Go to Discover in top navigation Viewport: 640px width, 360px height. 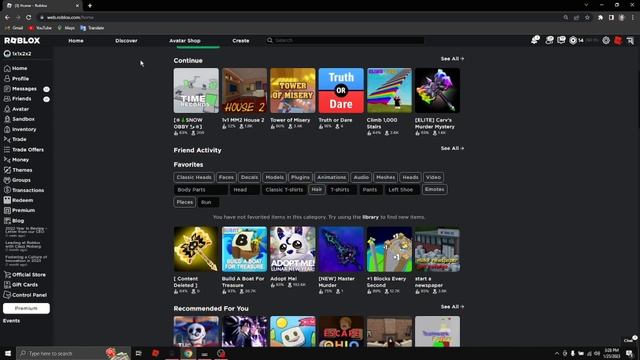pos(126,41)
